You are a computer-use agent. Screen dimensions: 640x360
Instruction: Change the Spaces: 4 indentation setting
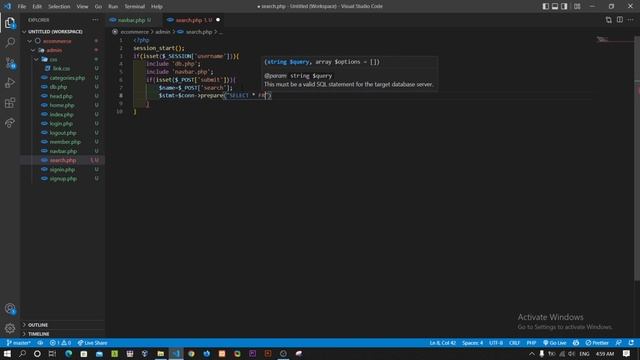472,343
